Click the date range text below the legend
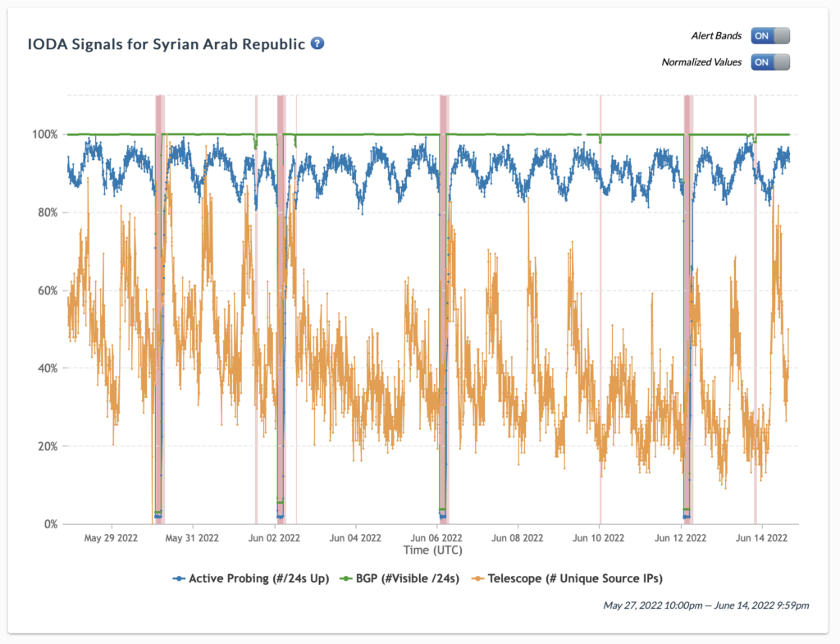The width and height of the screenshot is (840, 644). click(x=705, y=605)
